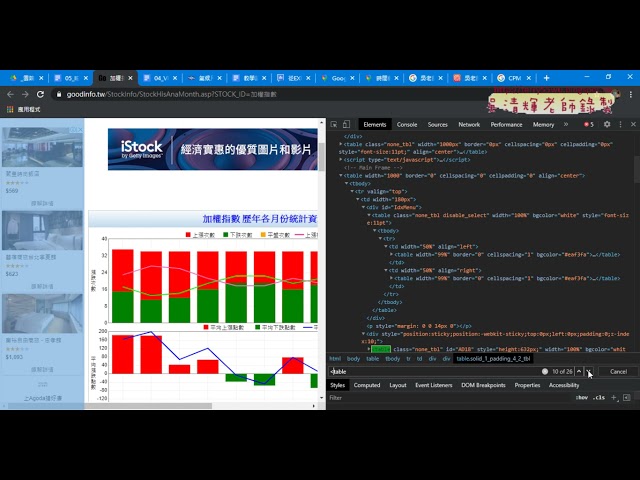The height and width of the screenshot is (480, 640).
Task: Activate the inspect element picker icon
Action: click(x=333, y=124)
